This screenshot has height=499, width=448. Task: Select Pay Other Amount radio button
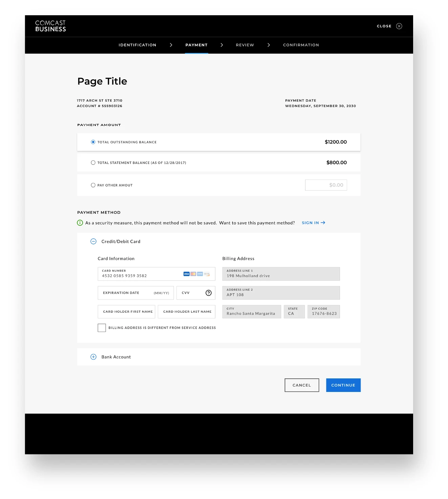point(93,185)
